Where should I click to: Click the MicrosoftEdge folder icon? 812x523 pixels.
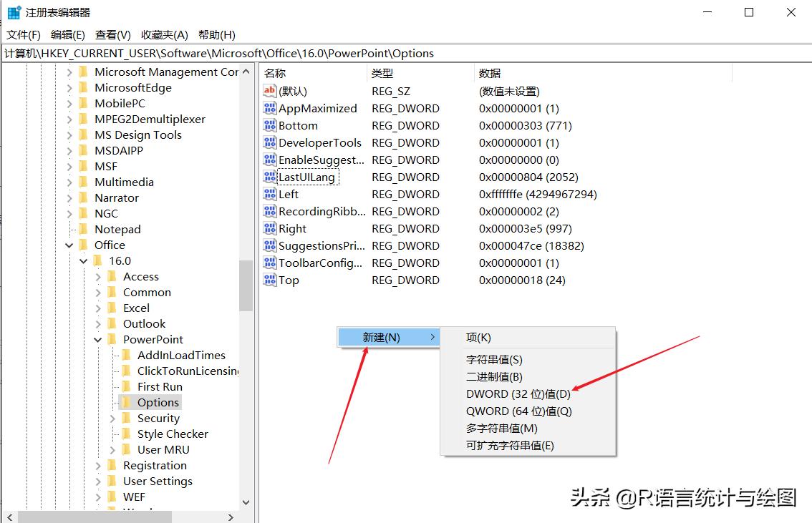83,87
